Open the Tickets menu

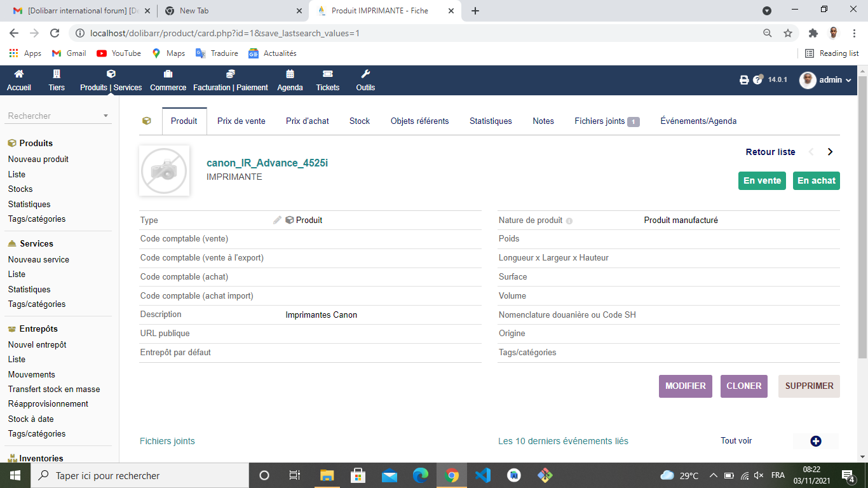click(328, 81)
